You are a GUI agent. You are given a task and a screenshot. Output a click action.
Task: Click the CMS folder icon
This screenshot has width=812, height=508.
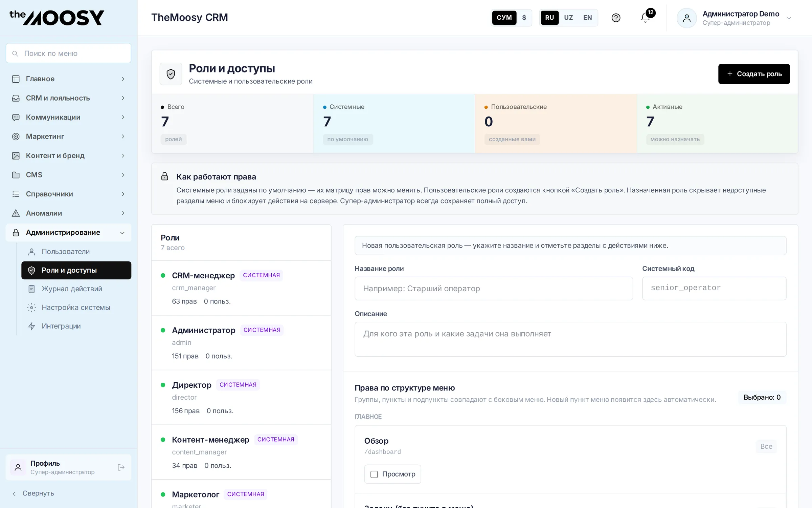pyautogui.click(x=16, y=175)
